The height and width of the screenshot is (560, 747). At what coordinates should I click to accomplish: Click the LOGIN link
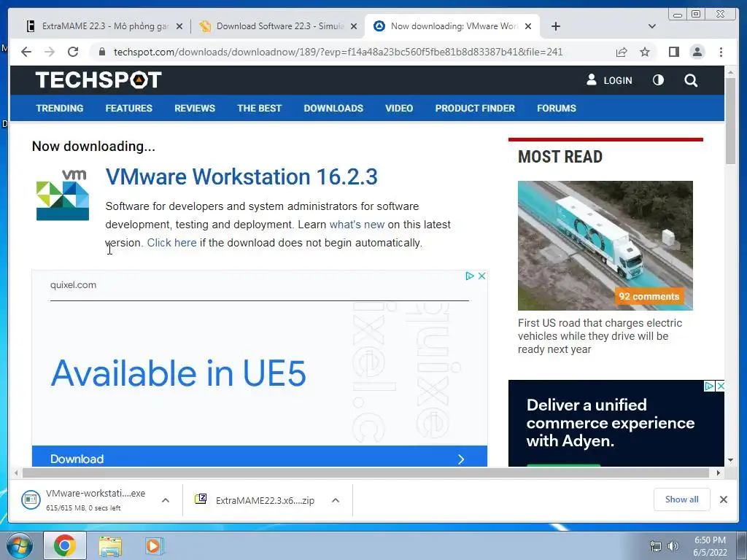coord(609,80)
